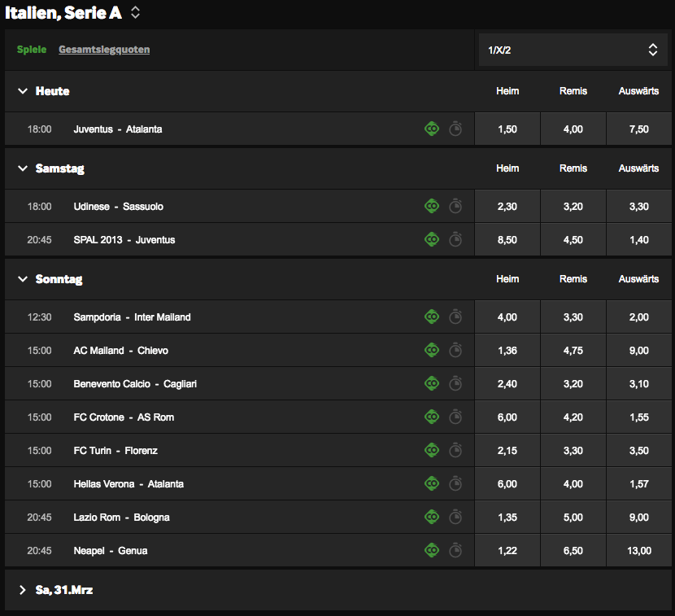Open cash-out icon for Udinese - Sassuolo
Viewport: 675px width, 616px height.
point(432,206)
